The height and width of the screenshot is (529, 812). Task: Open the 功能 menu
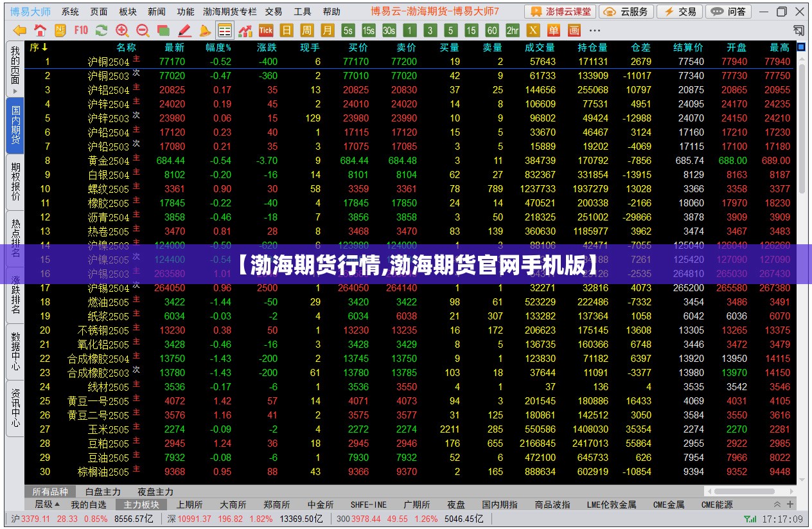coord(186,12)
